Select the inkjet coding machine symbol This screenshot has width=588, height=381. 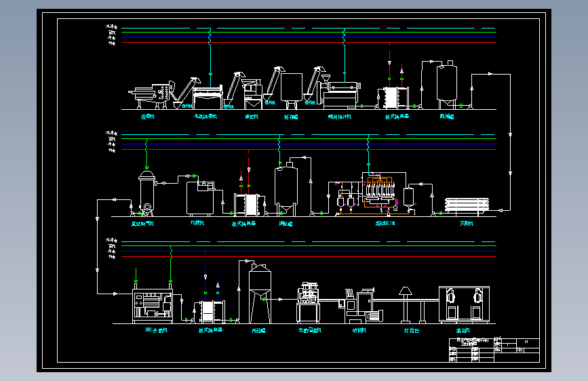coord(360,306)
